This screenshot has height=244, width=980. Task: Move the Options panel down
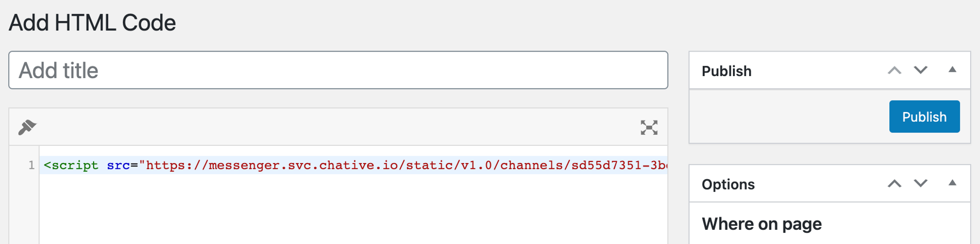coord(921,184)
